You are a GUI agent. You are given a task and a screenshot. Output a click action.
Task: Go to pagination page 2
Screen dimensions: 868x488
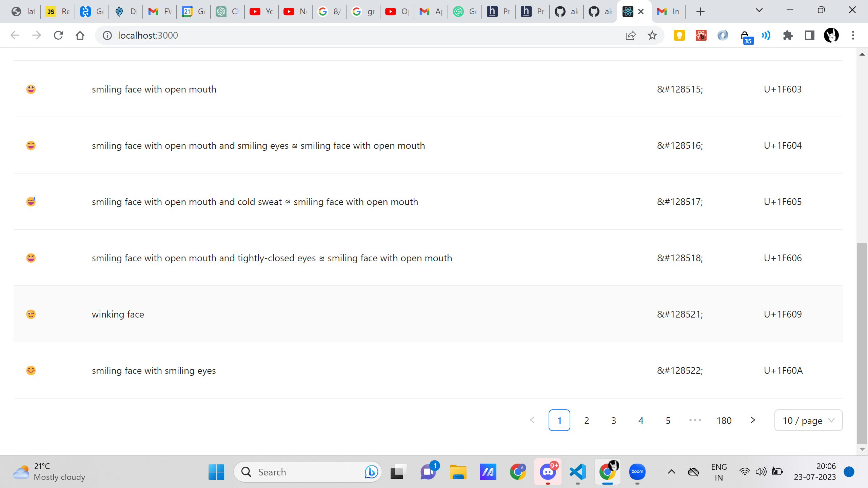point(587,421)
